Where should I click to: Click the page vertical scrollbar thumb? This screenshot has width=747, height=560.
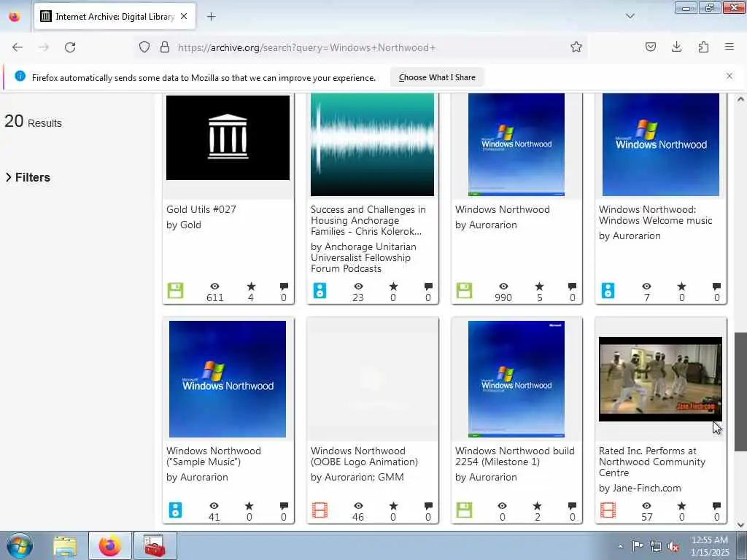tap(740, 392)
